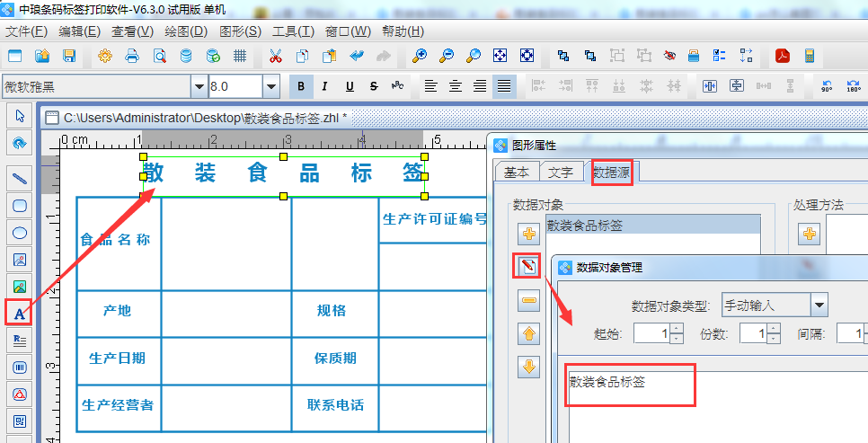Click the Open file folder icon
Viewport: 868px width, 443px height.
(x=42, y=56)
